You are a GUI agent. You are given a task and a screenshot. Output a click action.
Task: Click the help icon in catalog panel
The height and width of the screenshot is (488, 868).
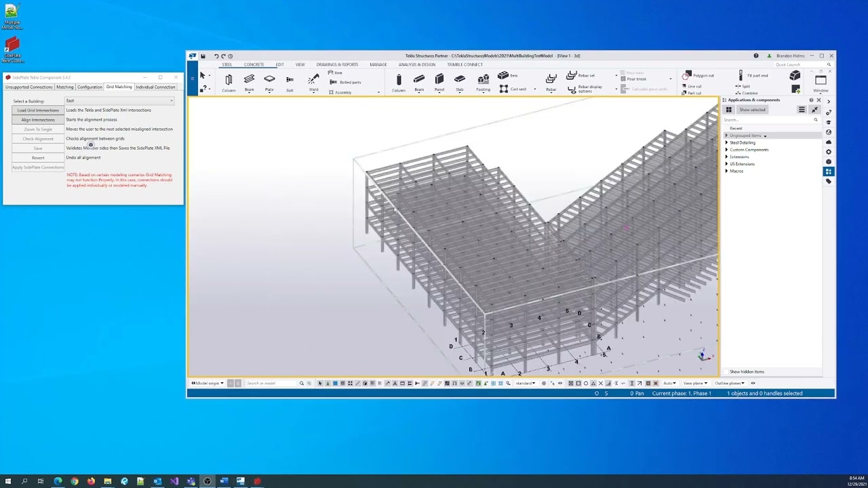click(x=811, y=100)
